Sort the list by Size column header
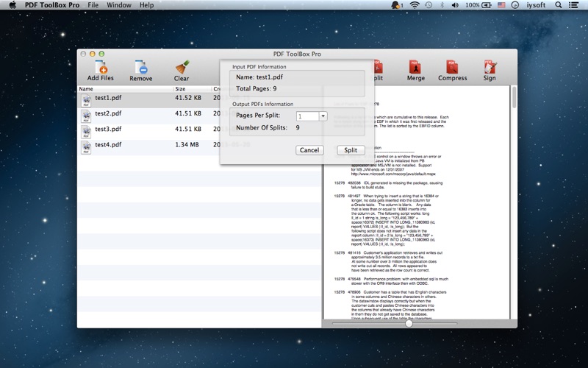Viewport: 588px width, 368px height. click(193, 89)
